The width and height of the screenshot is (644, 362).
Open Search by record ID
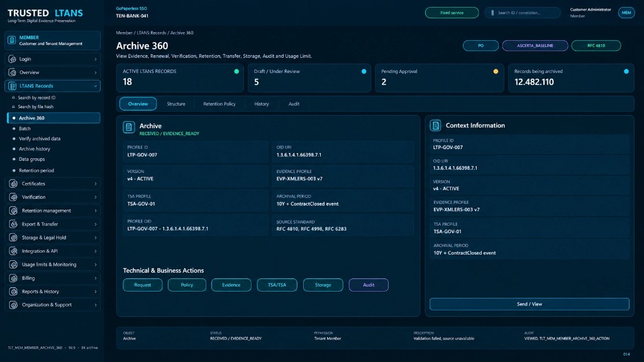pyautogui.click(x=36, y=97)
